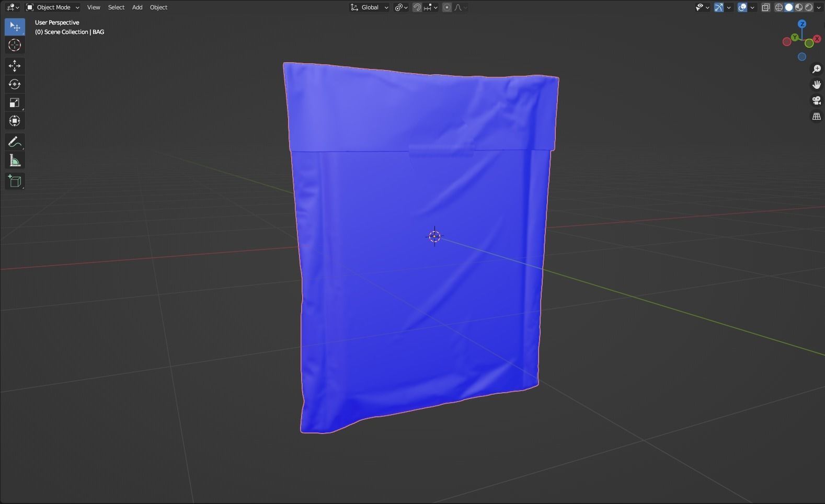This screenshot has width=825, height=504.
Task: Open the Global transform orientation dropdown
Action: [369, 7]
